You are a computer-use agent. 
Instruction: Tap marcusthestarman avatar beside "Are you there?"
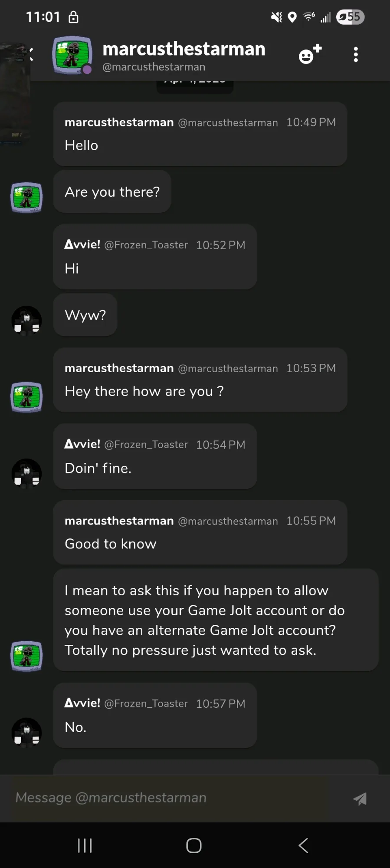(26, 198)
